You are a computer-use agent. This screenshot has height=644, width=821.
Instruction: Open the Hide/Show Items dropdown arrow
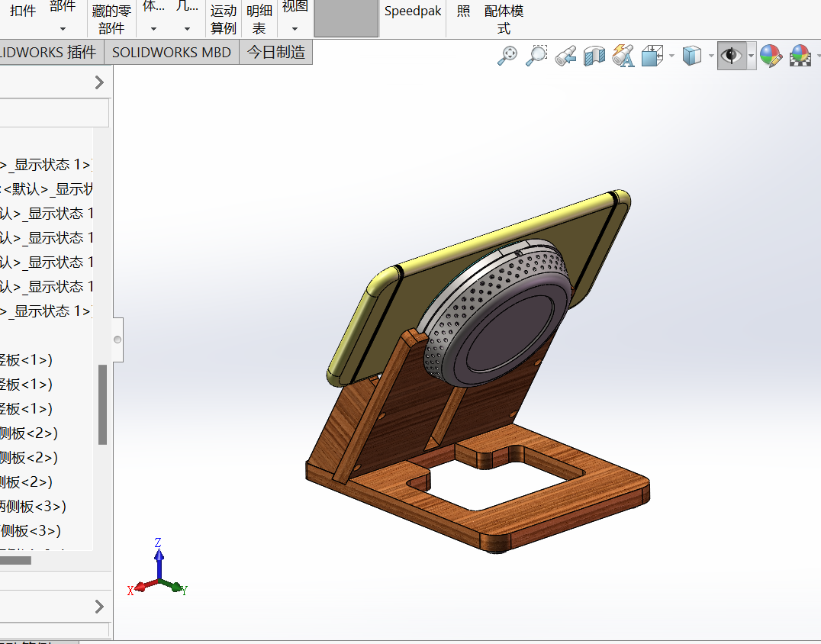point(751,56)
